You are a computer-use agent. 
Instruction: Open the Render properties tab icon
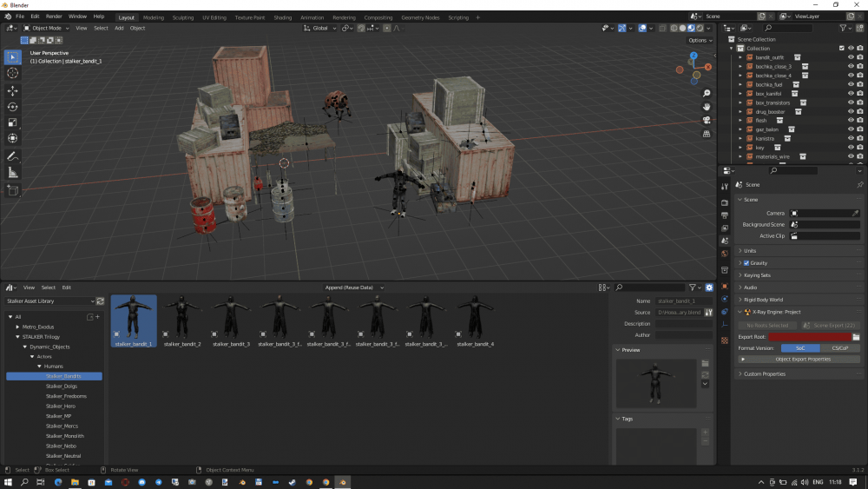point(725,202)
